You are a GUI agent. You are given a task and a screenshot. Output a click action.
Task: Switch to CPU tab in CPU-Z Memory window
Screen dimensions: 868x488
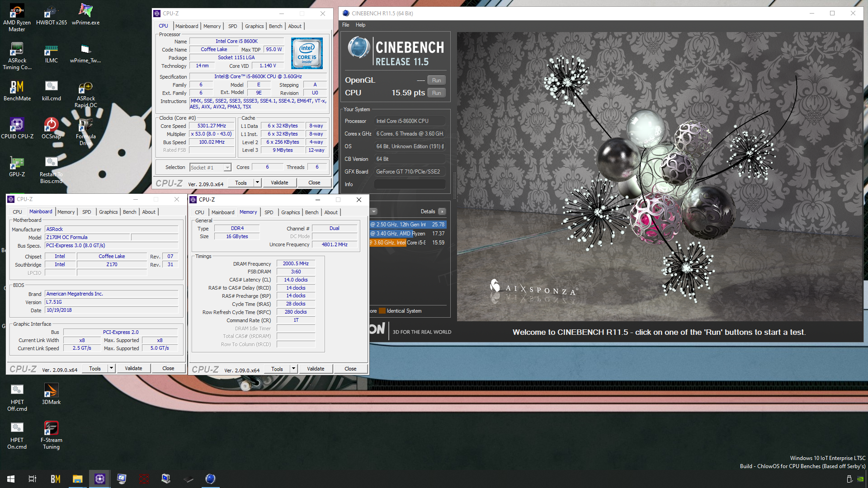coord(199,212)
